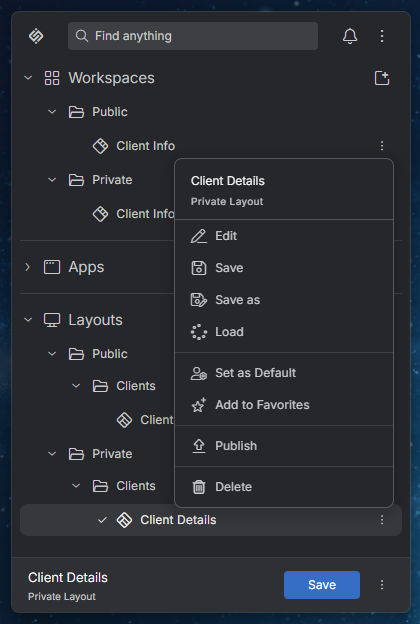Click the Apps heading text
Viewport: 420px width, 624px height.
[86, 267]
